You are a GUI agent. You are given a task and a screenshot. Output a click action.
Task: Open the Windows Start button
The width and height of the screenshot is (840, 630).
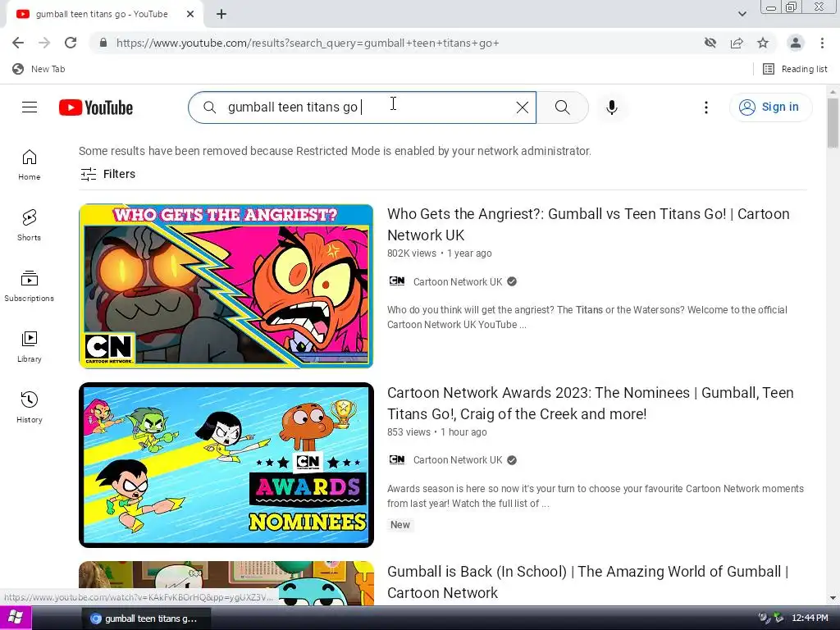16,619
